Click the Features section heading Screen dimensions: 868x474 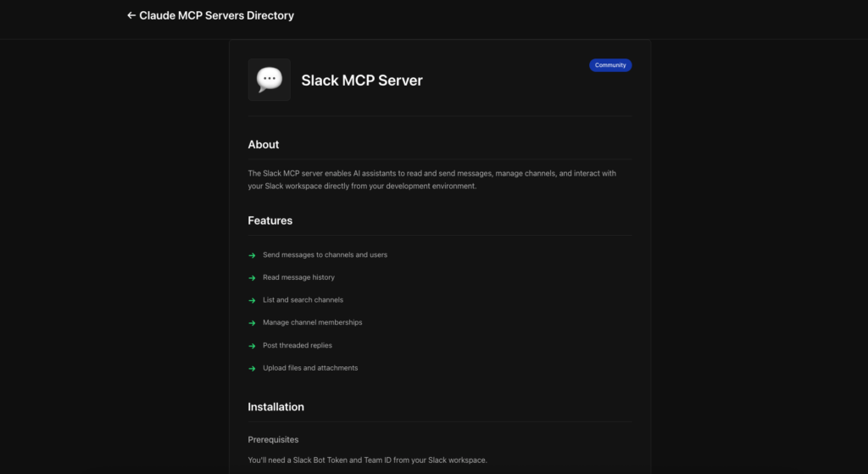pyautogui.click(x=270, y=220)
